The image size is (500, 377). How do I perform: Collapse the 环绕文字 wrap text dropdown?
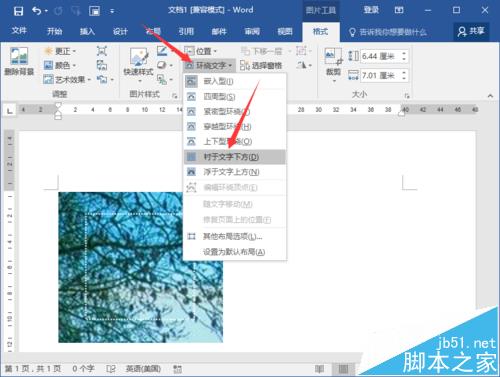coord(209,66)
